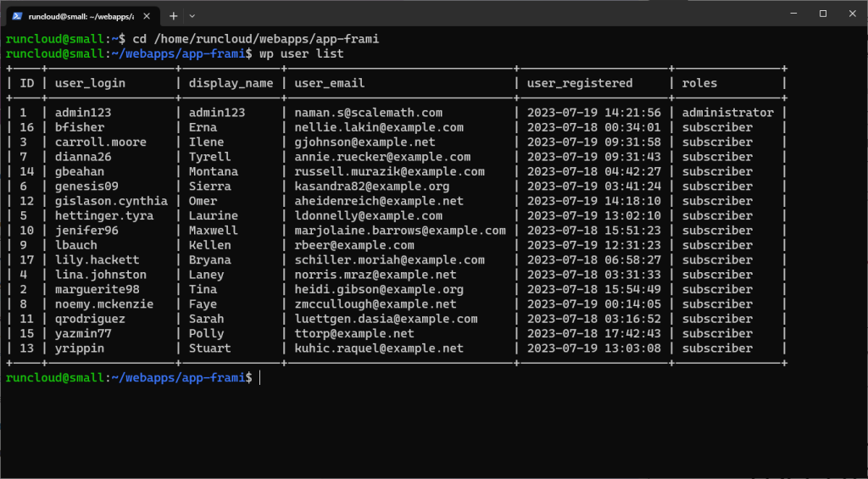Click the user_registered column header
The image size is (868, 479).
pyautogui.click(x=580, y=83)
